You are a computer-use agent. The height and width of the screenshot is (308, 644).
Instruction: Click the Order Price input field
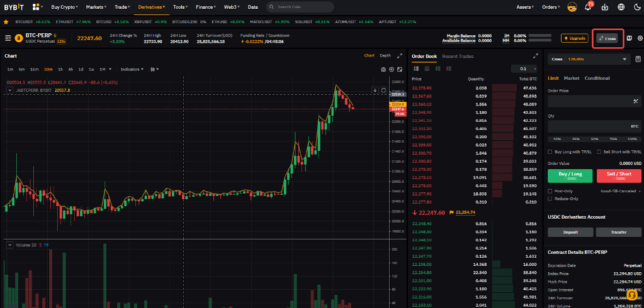(589, 101)
